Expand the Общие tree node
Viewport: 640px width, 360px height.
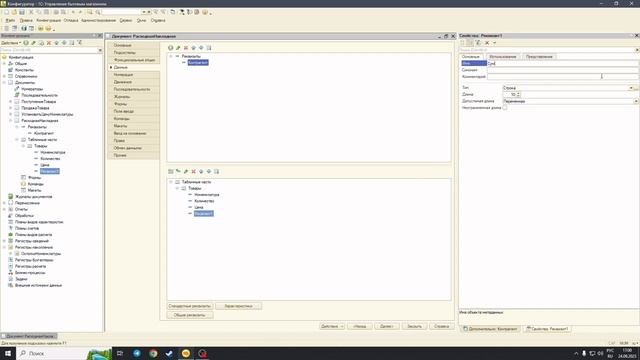[4, 64]
